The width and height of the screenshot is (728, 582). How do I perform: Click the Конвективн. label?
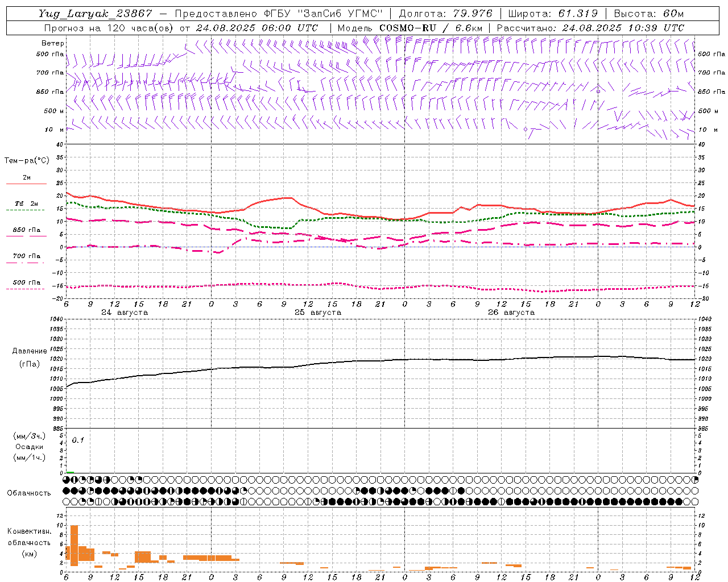[x=29, y=531]
